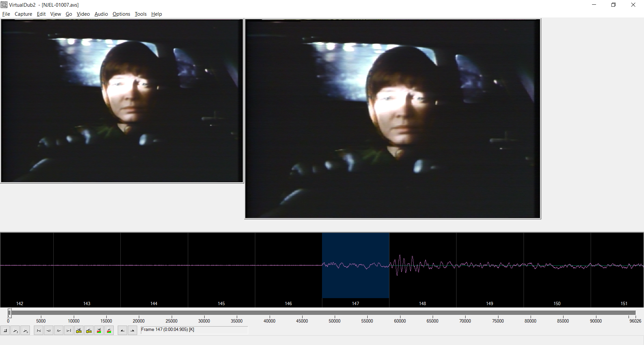Click the timeline position slider handle
Image resolution: width=644 pixels, height=345 pixels.
[x=9, y=313]
